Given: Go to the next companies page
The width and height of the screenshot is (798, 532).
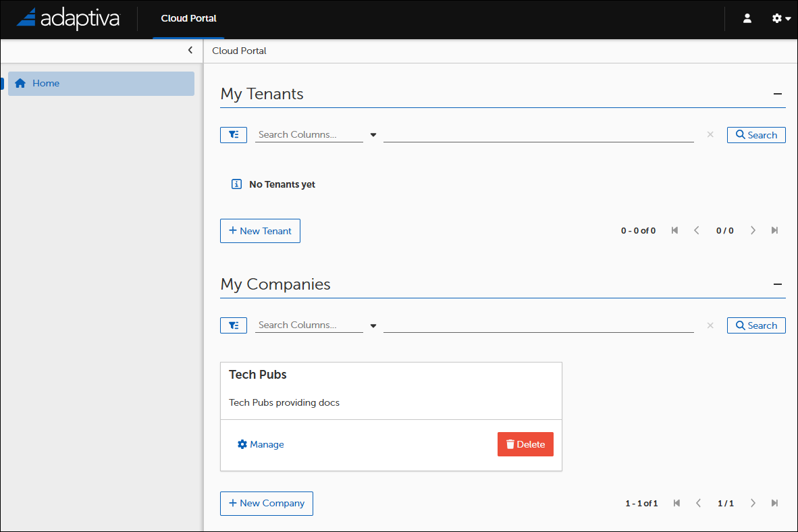Looking at the screenshot, I should [753, 504].
